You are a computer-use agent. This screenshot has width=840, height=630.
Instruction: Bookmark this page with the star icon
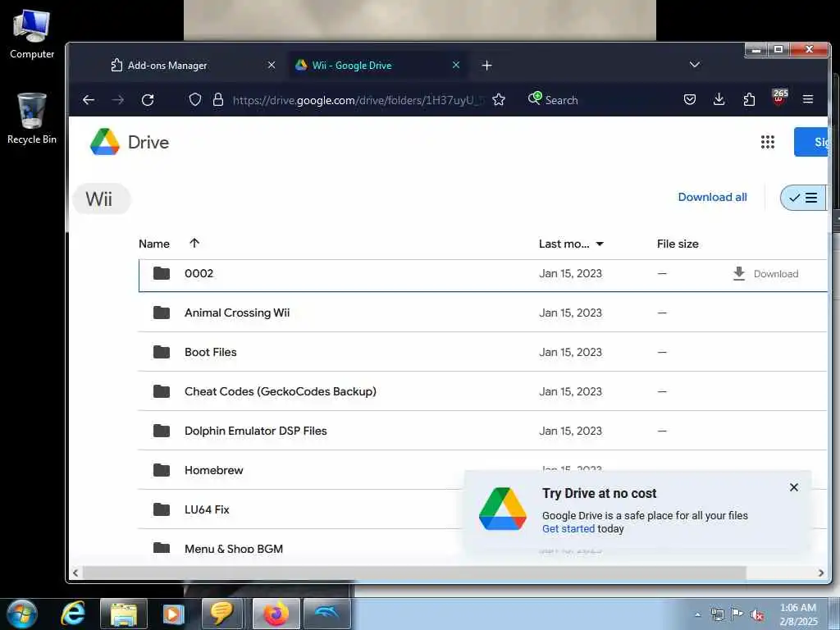(x=499, y=99)
